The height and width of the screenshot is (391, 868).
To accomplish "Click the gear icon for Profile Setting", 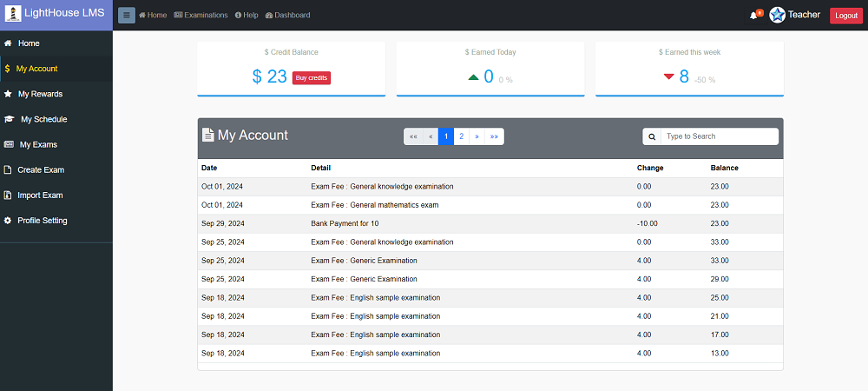I will [x=8, y=221].
